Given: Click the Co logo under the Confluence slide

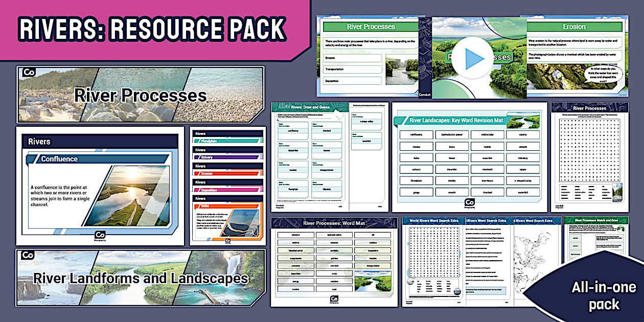Looking at the screenshot, I should 100,236.
